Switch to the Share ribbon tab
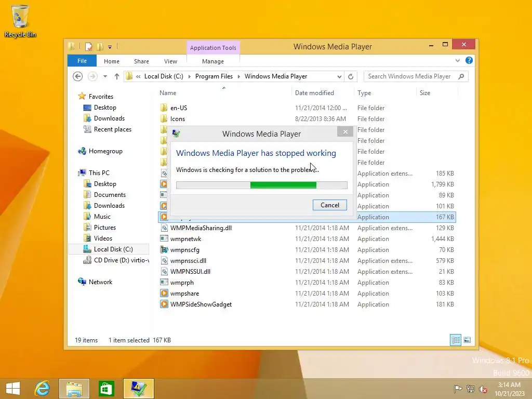Viewport: 532px width, 399px height. click(x=141, y=61)
